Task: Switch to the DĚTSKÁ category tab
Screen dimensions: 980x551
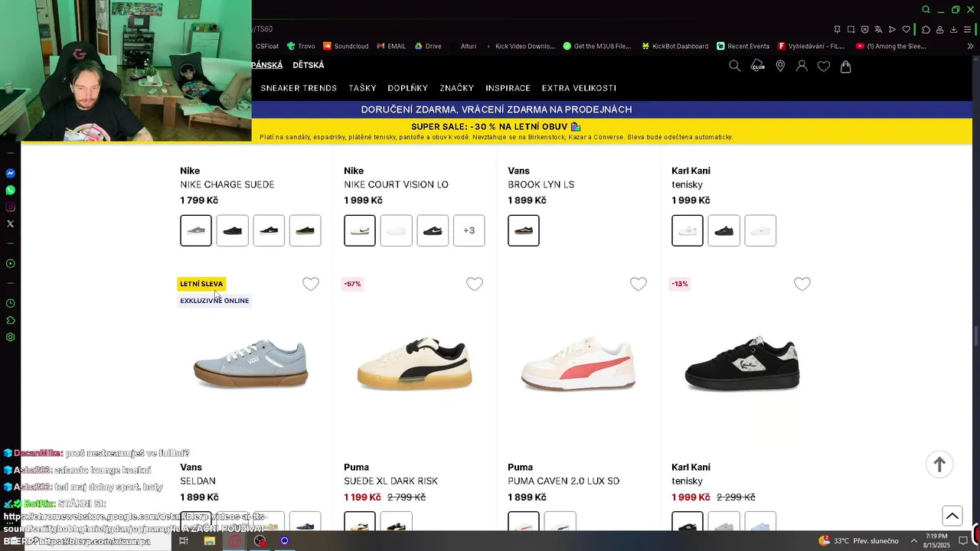Action: click(x=309, y=65)
